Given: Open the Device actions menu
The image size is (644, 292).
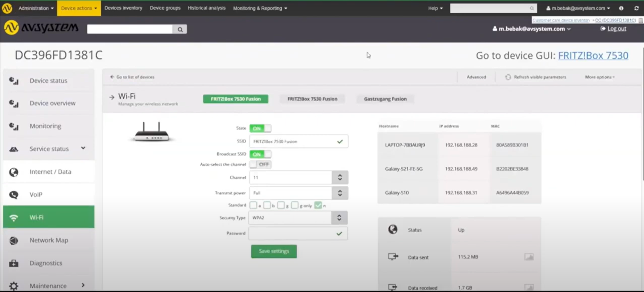Looking at the screenshot, I should tap(79, 8).
